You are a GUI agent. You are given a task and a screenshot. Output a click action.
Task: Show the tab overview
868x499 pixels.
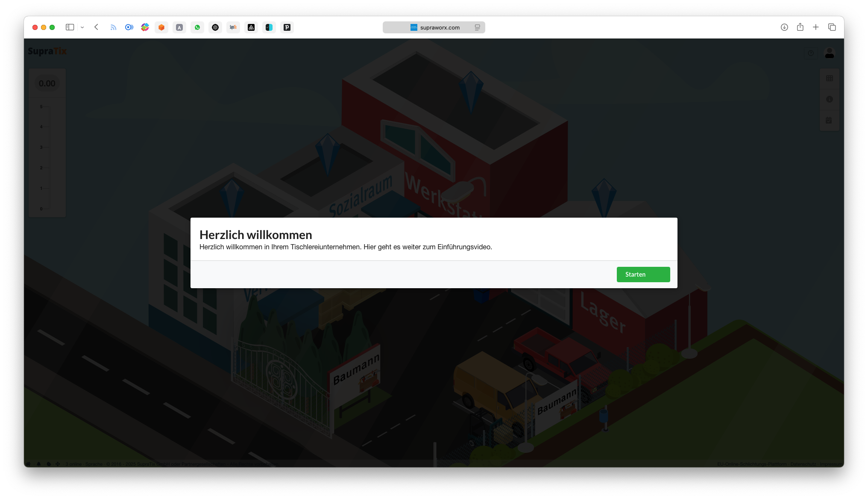pyautogui.click(x=832, y=27)
